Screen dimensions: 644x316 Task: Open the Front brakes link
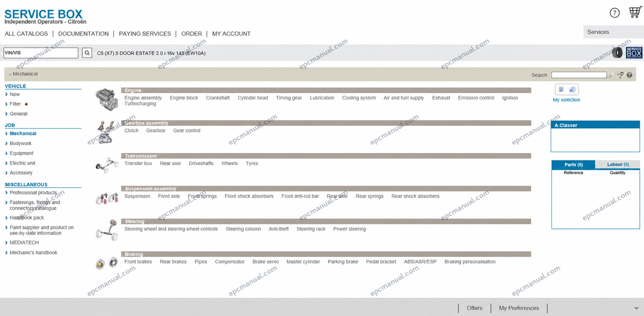138,262
